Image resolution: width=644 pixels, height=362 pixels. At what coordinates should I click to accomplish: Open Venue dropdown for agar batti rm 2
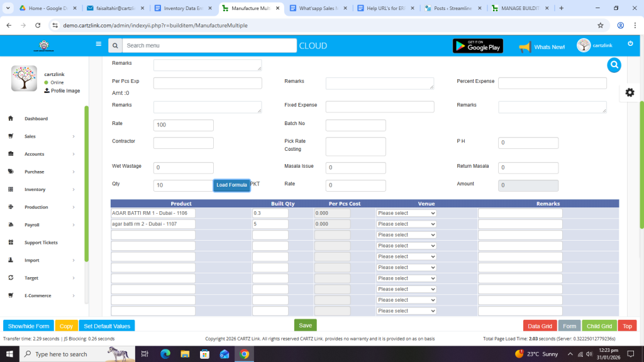click(x=406, y=224)
